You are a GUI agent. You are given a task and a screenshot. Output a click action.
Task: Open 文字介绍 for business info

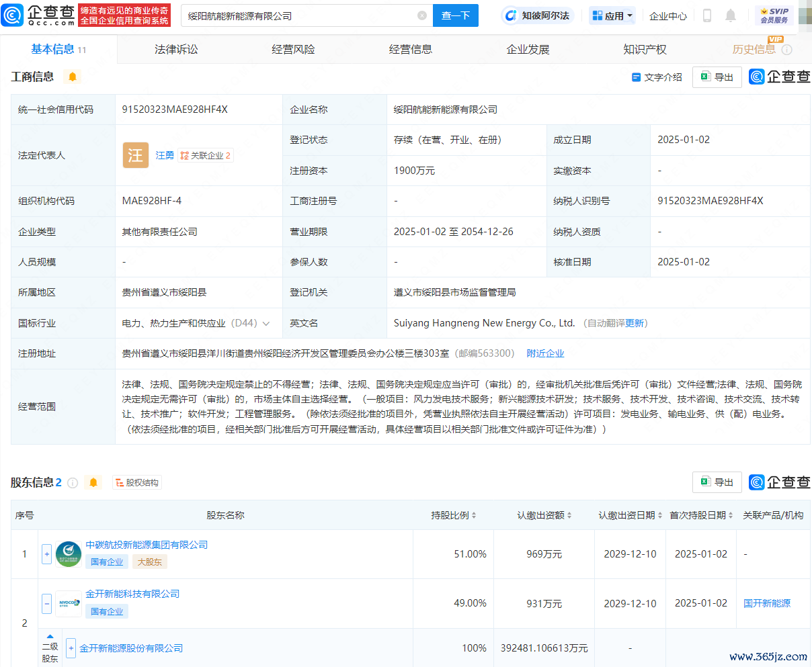(657, 77)
